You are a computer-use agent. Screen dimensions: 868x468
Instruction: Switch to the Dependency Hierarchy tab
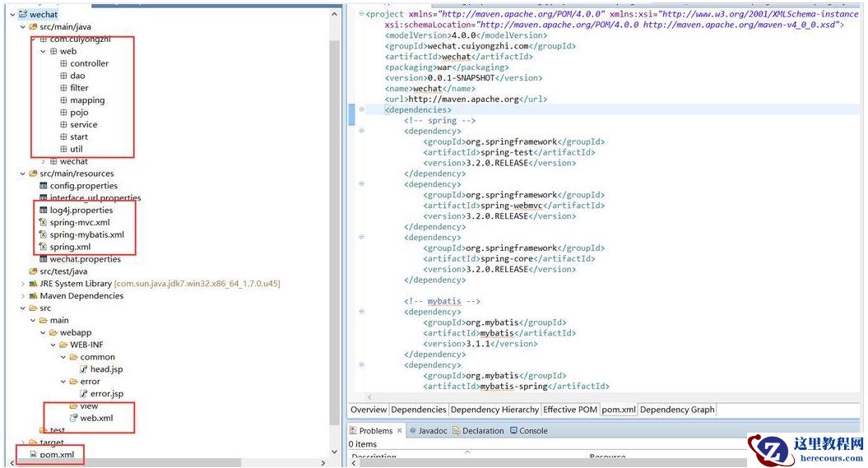pos(494,410)
